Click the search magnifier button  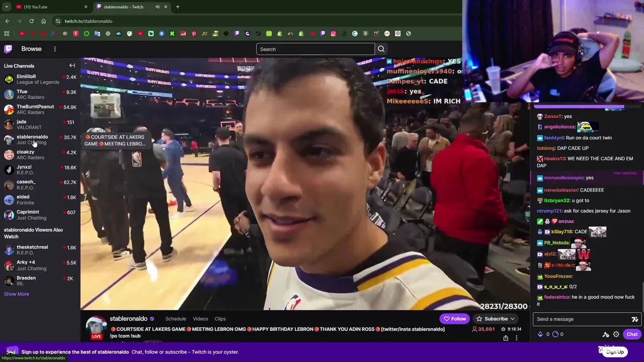381,49
